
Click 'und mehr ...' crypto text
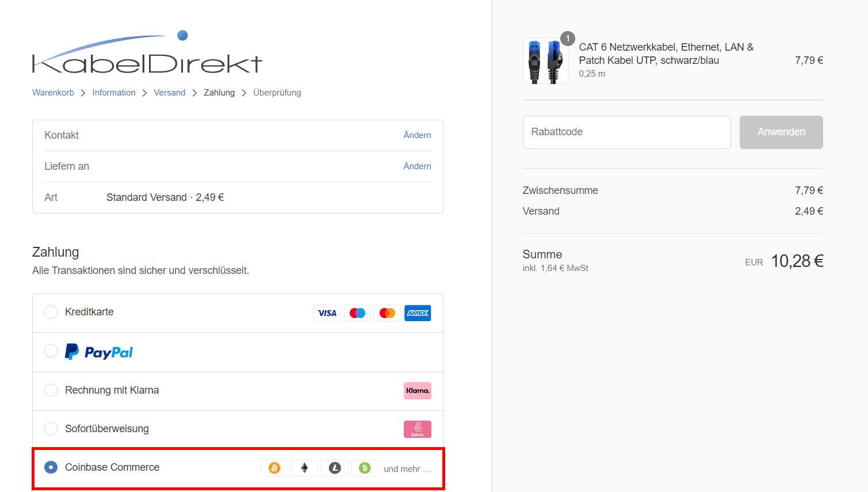407,469
